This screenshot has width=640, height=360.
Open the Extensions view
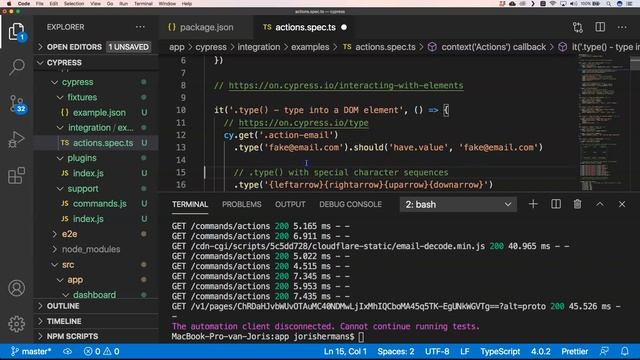coord(16,176)
